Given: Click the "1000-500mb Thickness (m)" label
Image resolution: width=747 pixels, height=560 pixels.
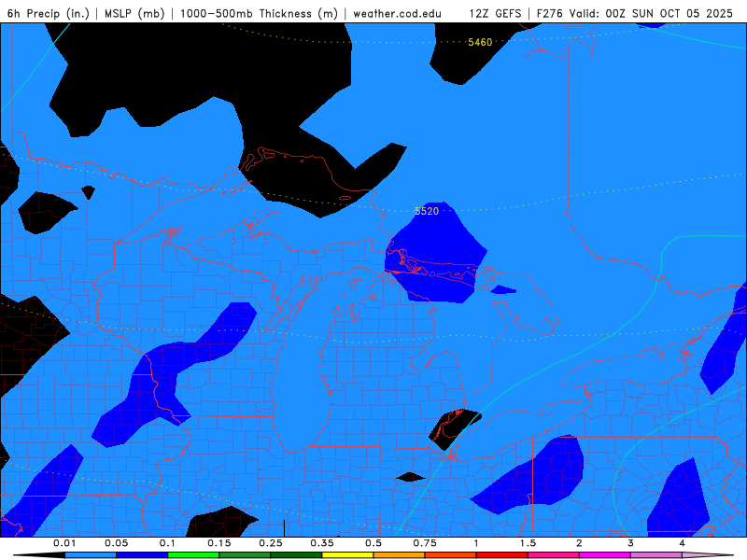Looking at the screenshot, I should click(259, 13).
